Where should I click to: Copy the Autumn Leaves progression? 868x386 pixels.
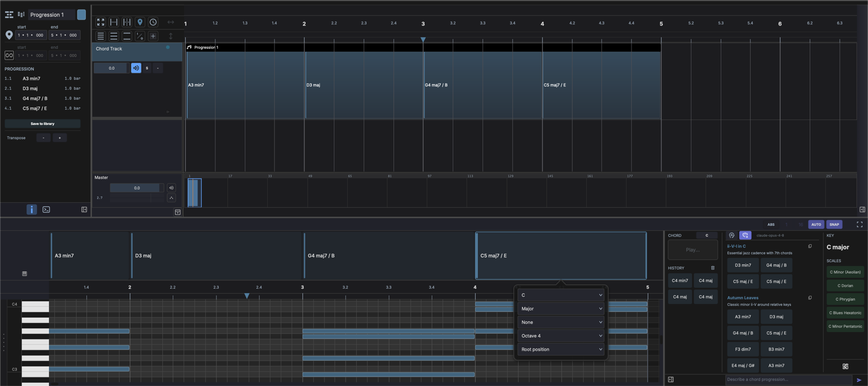[x=810, y=298]
